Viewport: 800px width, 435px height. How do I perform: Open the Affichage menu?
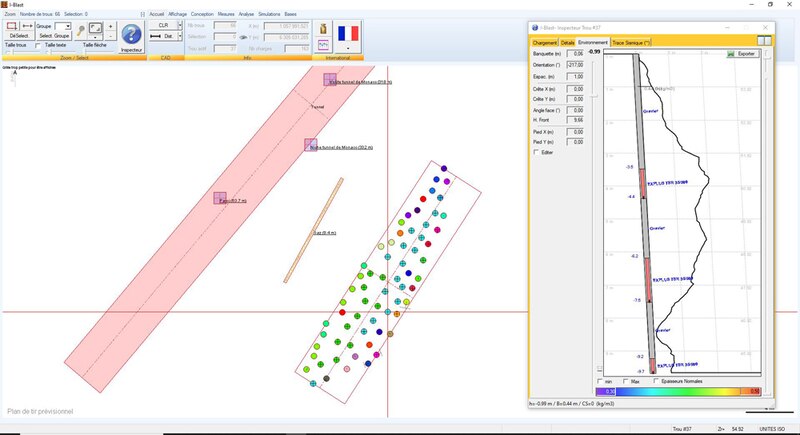(178, 14)
